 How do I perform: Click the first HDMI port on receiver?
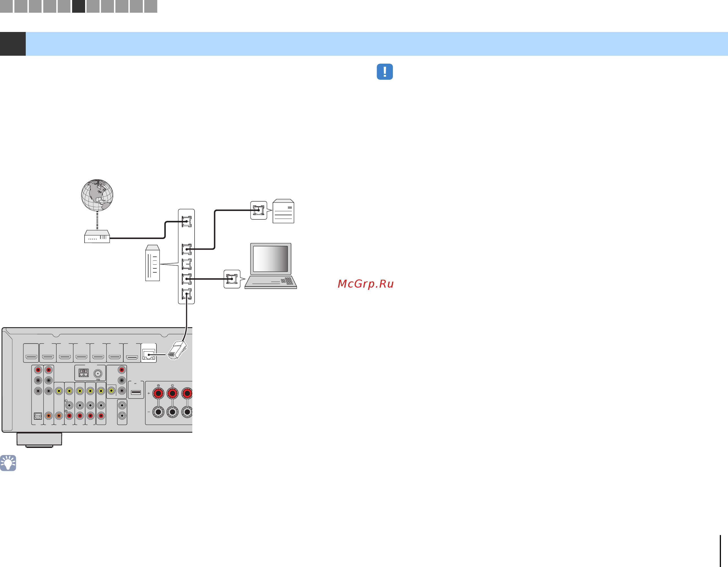click(31, 357)
